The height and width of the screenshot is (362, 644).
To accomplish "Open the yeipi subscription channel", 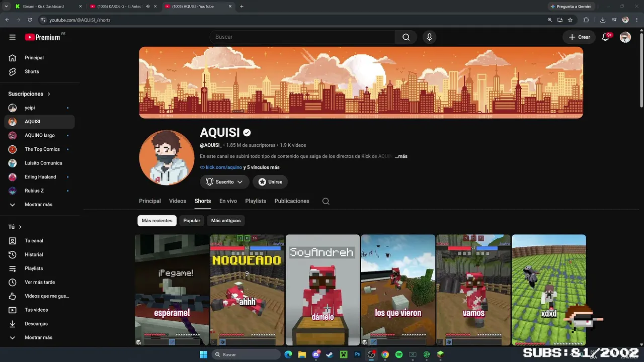I will click(39, 108).
